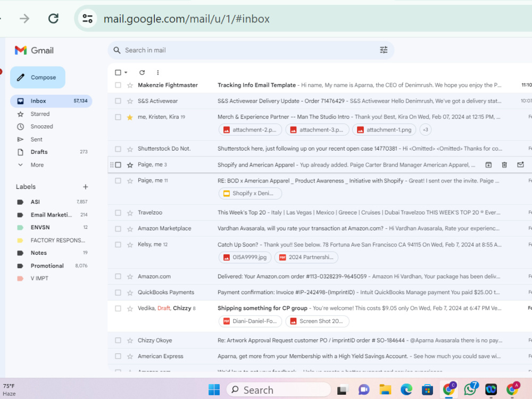The width and height of the screenshot is (532, 399).
Task: Check the QuickBooks Payments email checkbox
Action: pos(118,293)
